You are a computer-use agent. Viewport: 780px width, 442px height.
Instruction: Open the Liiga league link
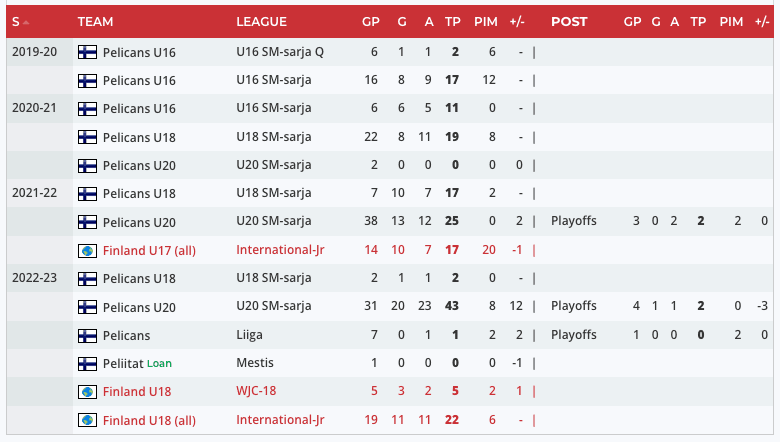click(250, 335)
